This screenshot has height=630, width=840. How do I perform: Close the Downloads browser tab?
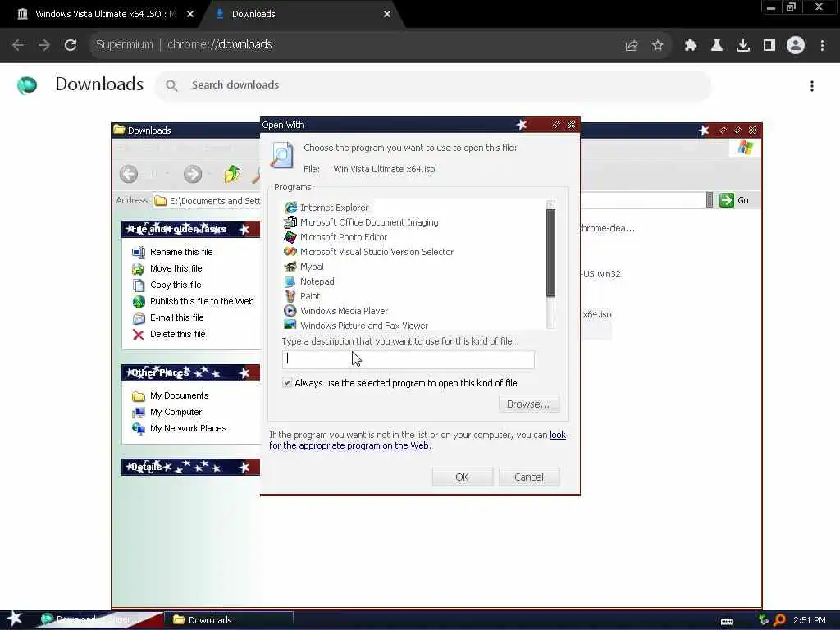tap(387, 15)
